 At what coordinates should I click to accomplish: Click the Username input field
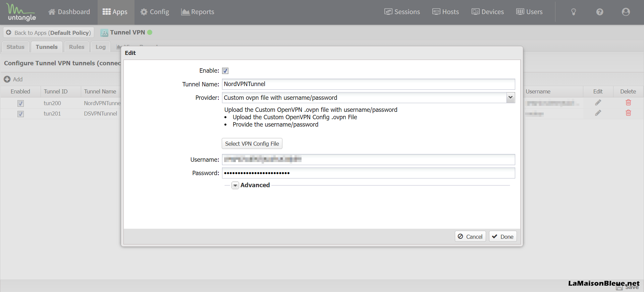(x=368, y=159)
